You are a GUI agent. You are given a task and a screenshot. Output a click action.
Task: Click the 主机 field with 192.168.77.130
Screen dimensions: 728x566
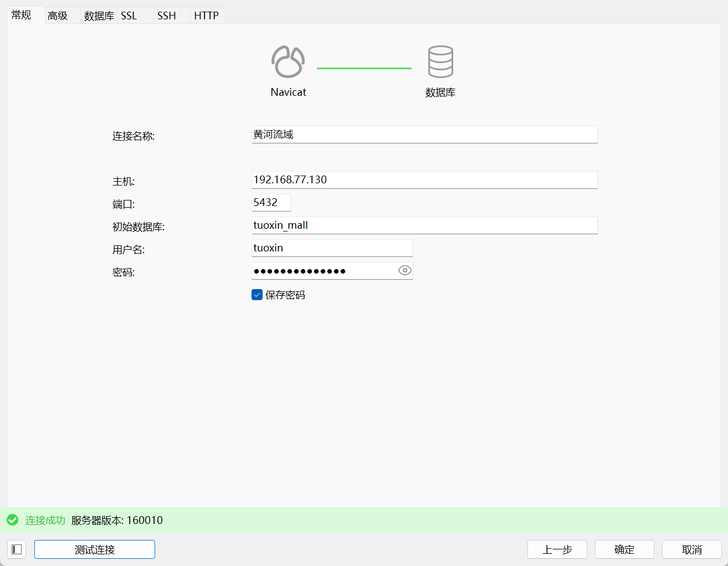pos(425,180)
